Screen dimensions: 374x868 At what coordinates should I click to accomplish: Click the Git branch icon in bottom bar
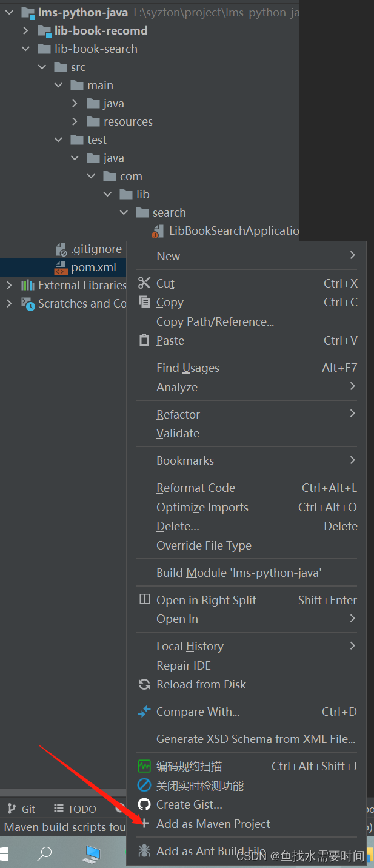(12, 809)
